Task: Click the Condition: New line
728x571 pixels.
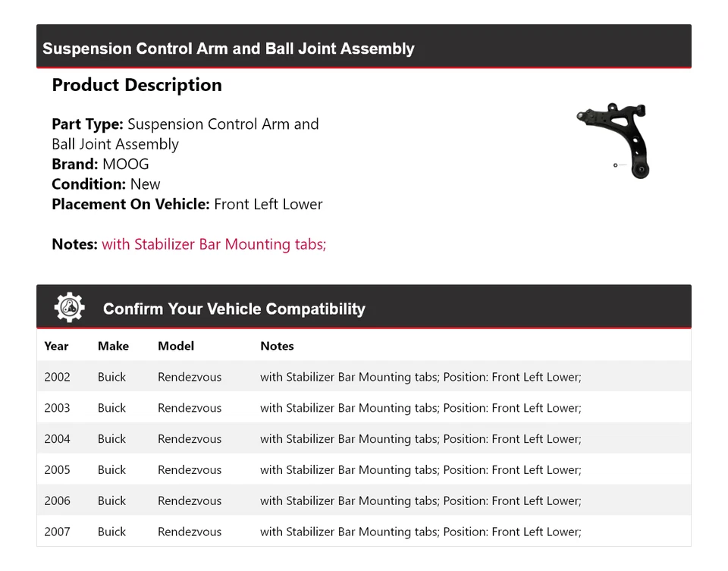Action: [106, 184]
